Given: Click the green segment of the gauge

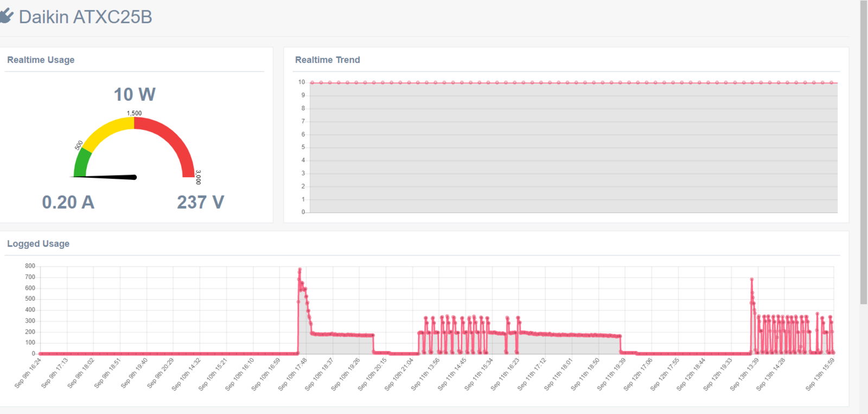Looking at the screenshot, I should 81,164.
